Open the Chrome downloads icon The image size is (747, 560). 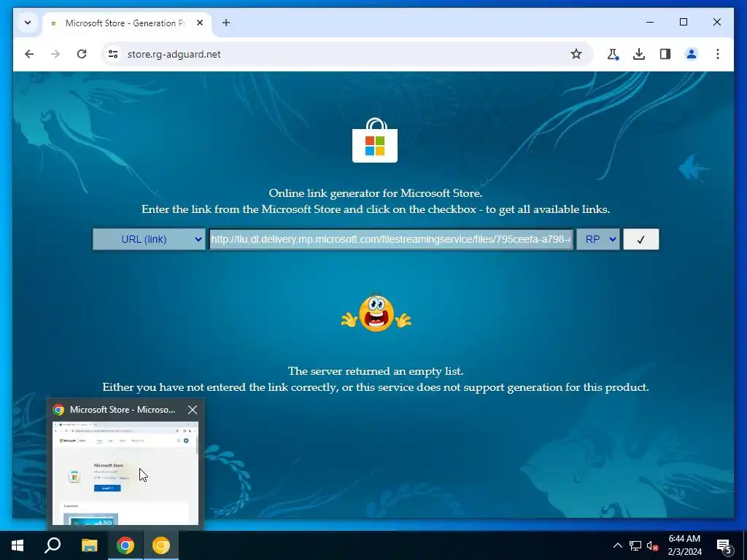click(x=639, y=54)
